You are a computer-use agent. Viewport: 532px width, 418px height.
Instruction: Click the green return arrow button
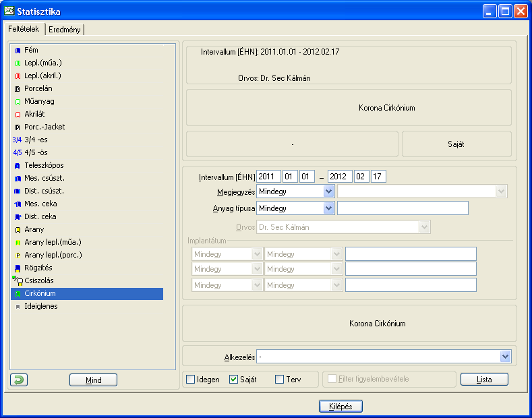point(19,380)
